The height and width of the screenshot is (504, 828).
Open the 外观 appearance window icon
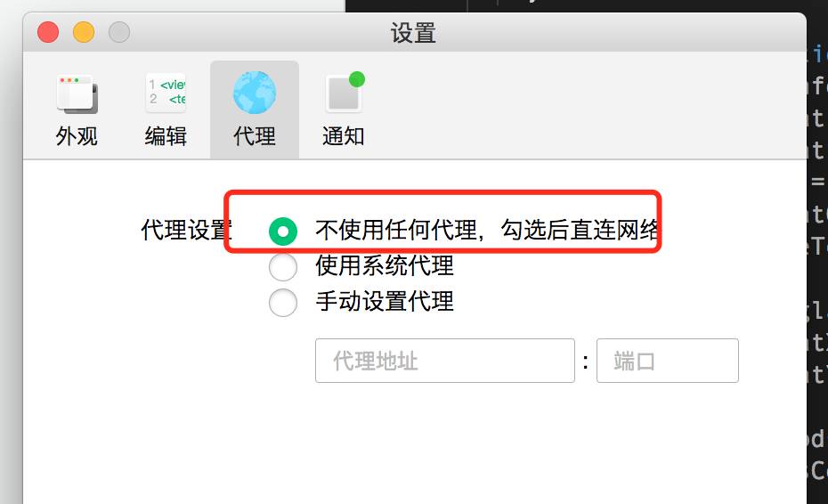[77, 94]
